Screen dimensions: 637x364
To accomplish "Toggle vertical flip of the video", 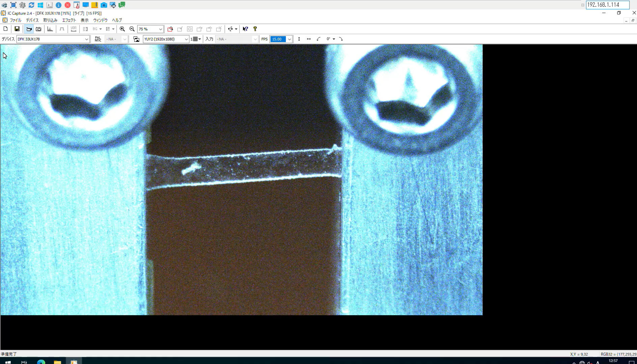I will (x=299, y=39).
